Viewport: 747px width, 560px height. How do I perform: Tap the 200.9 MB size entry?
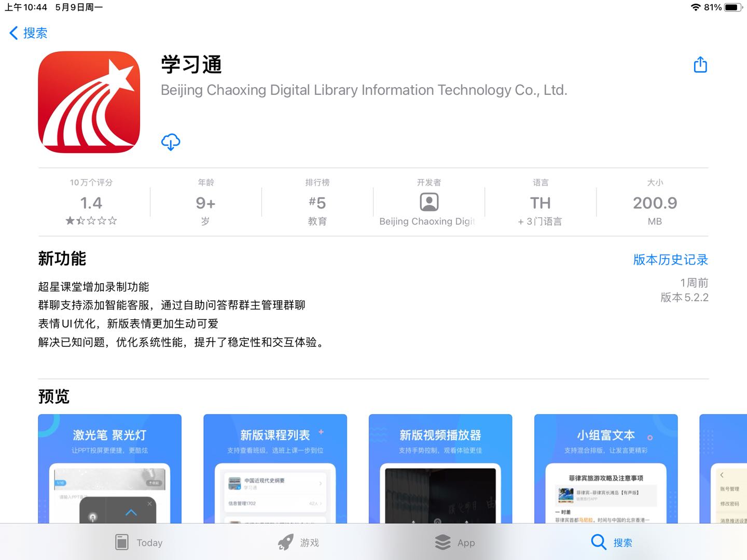pos(655,203)
